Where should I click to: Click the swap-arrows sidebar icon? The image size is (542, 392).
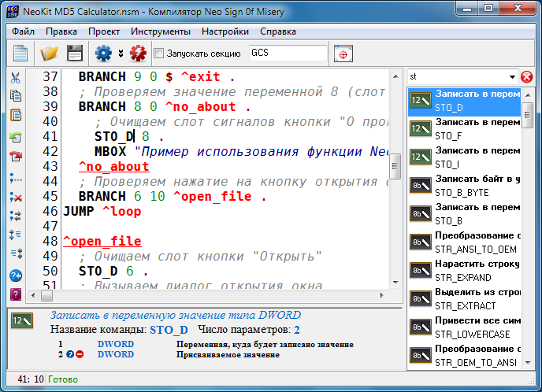[x=16, y=216]
